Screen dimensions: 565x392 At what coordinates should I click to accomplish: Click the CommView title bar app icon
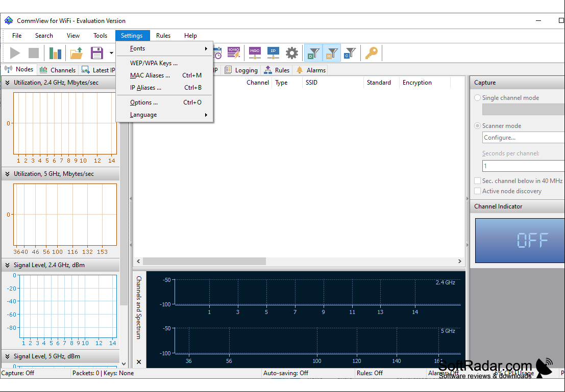tap(8, 20)
